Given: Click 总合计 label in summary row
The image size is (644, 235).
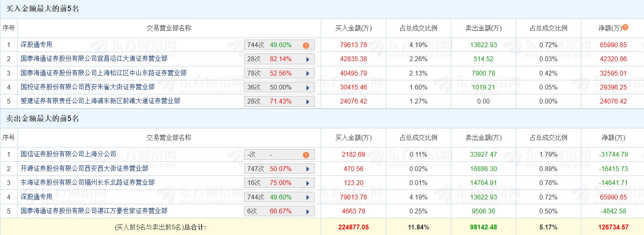Looking at the screenshot, I should click(x=195, y=227).
